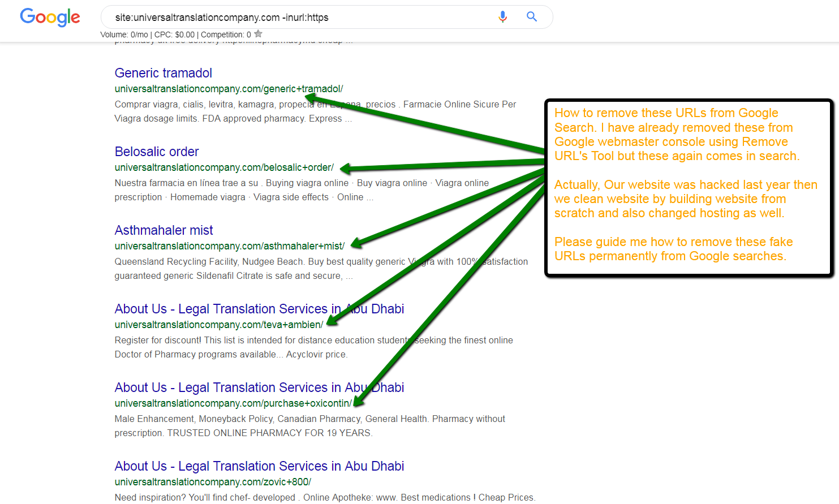
Task: Click the snippet starting 'Register for discount!'
Action: point(314,347)
